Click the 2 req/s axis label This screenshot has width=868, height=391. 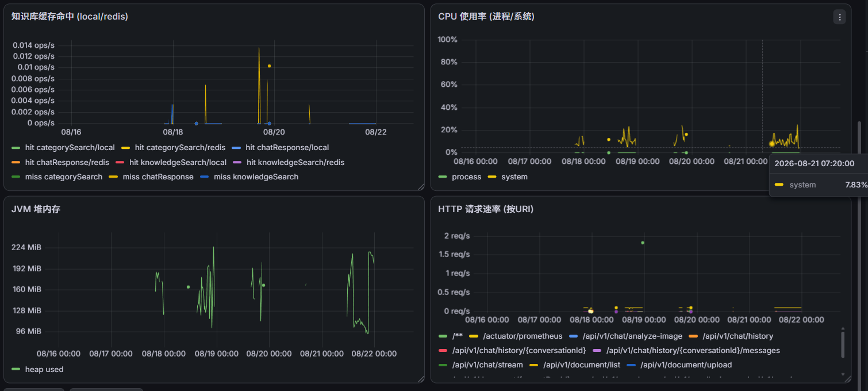[457, 236]
